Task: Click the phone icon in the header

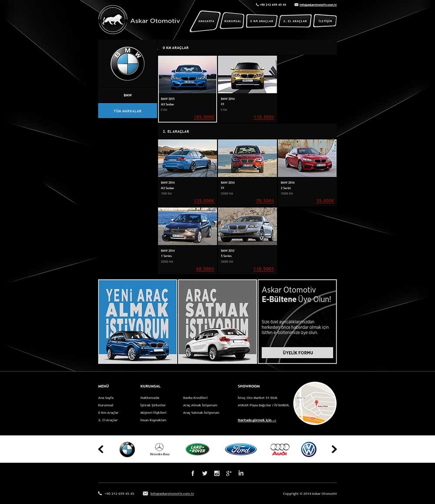Action: 257,5
